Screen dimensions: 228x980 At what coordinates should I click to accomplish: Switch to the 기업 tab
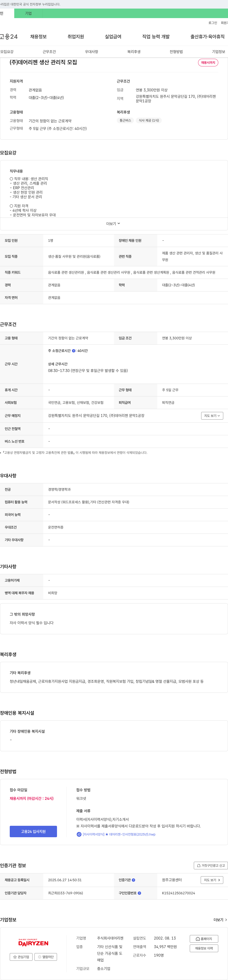click(x=28, y=13)
